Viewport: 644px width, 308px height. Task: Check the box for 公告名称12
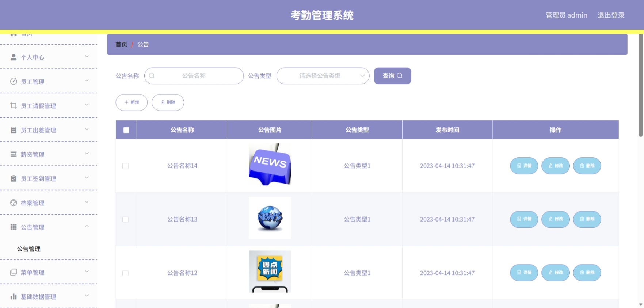click(x=125, y=273)
